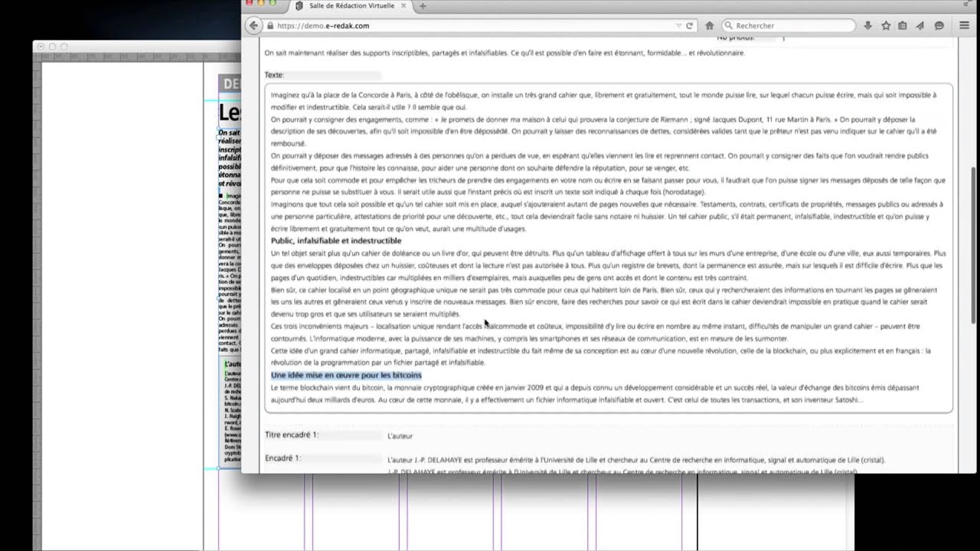Reload the page with the refresh icon
980x551 pixels.
point(689,25)
